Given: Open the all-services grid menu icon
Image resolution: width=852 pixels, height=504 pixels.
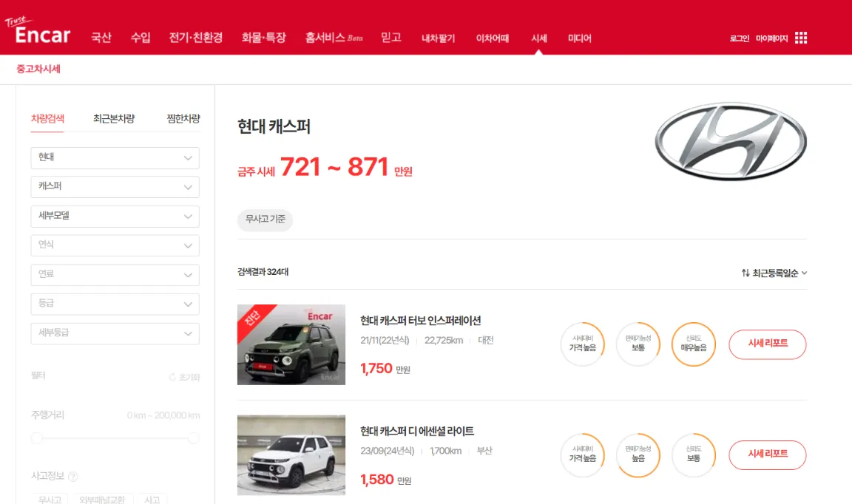Looking at the screenshot, I should pos(800,38).
